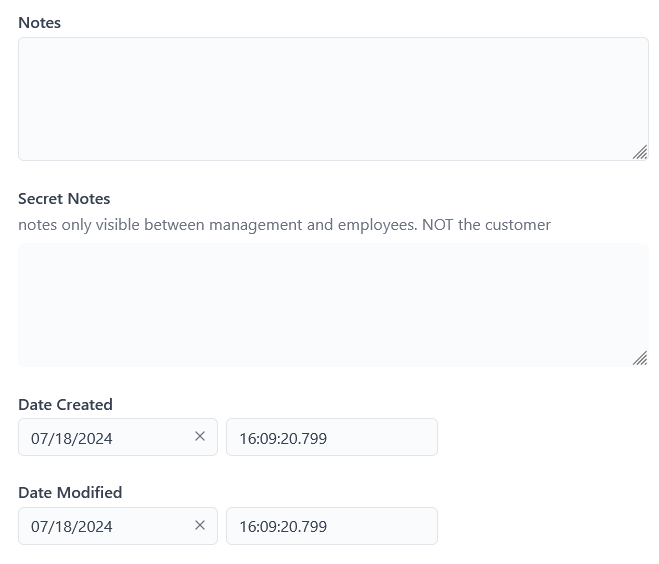Open the Date Created date field
Image resolution: width=659 pixels, height=564 pixels.
click(105, 437)
